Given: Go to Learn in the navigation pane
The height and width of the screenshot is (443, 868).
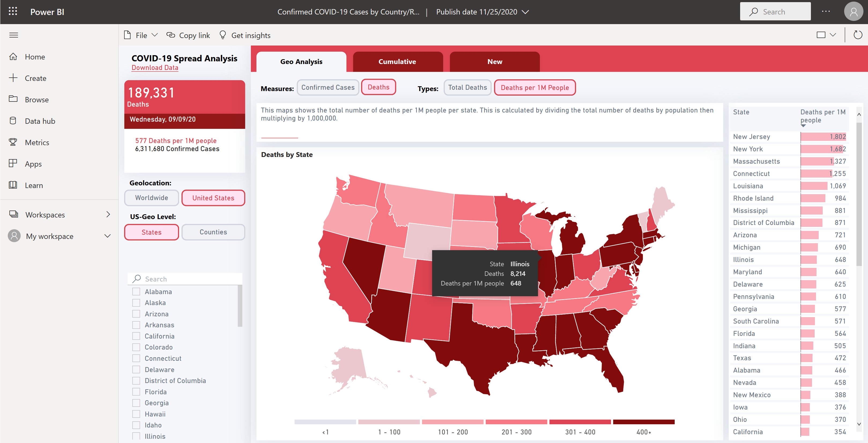Looking at the screenshot, I should click(x=34, y=185).
